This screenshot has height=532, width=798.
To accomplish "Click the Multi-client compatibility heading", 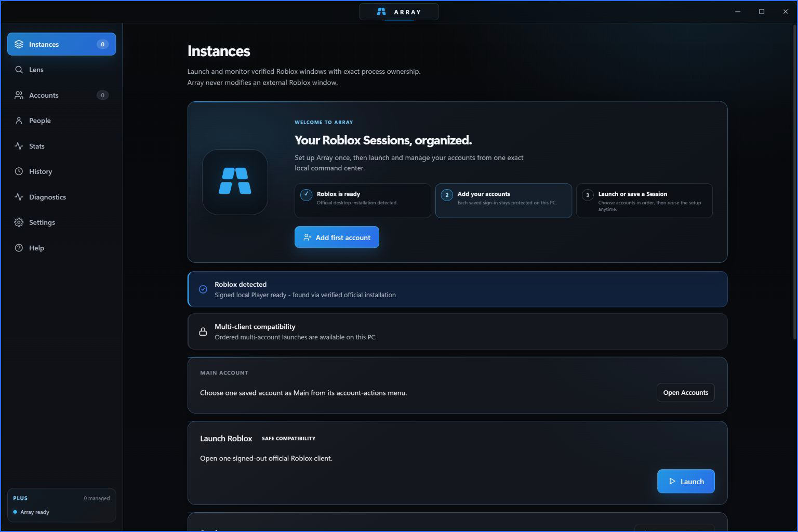I will [x=255, y=327].
